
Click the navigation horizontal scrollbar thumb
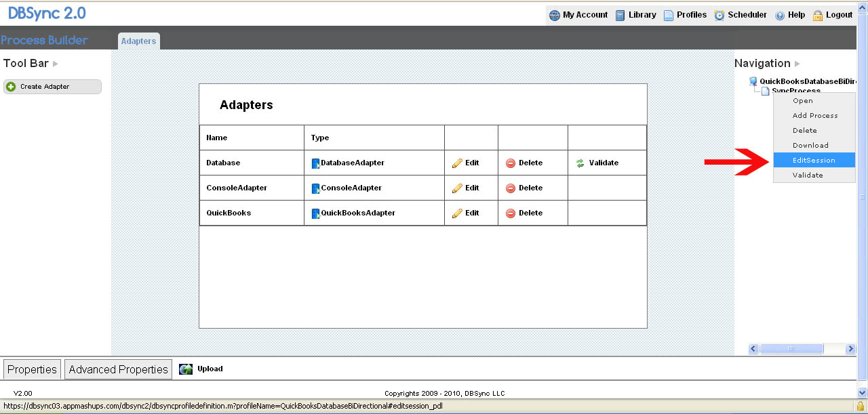pos(791,349)
